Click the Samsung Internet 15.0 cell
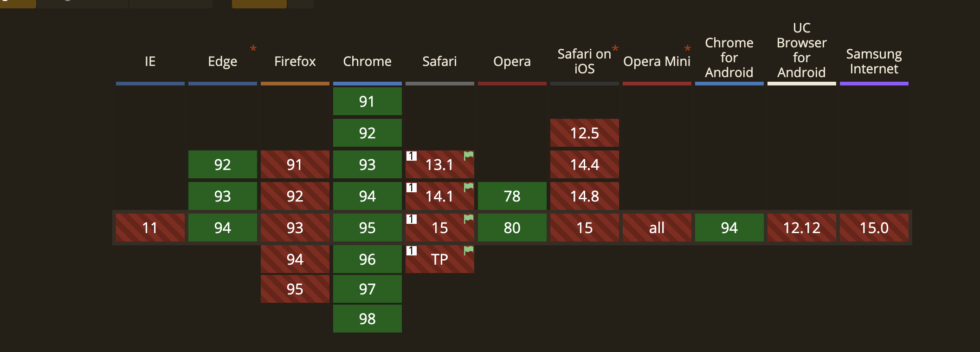980x352 pixels. tap(874, 228)
